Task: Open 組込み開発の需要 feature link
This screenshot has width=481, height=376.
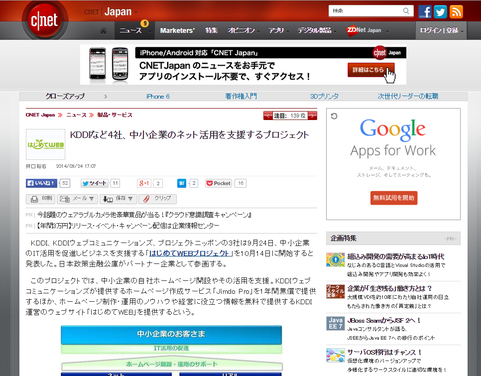Action: (x=396, y=256)
